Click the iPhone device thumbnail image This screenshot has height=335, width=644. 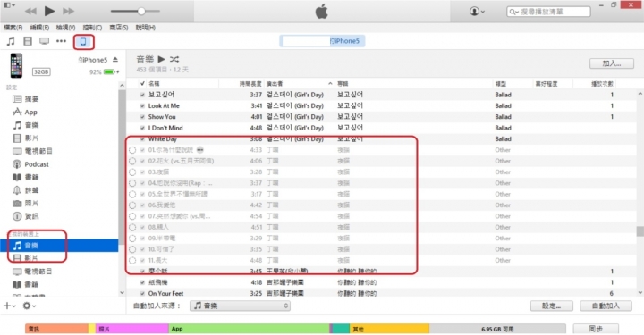(x=16, y=65)
